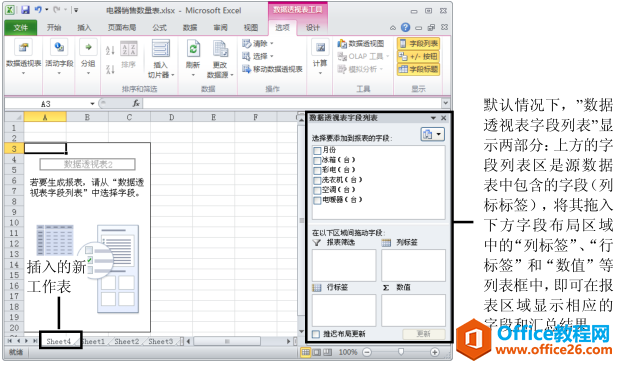The width and height of the screenshot is (619, 367).
Task: Click the 计算 ribbon icon
Action: [x=320, y=48]
